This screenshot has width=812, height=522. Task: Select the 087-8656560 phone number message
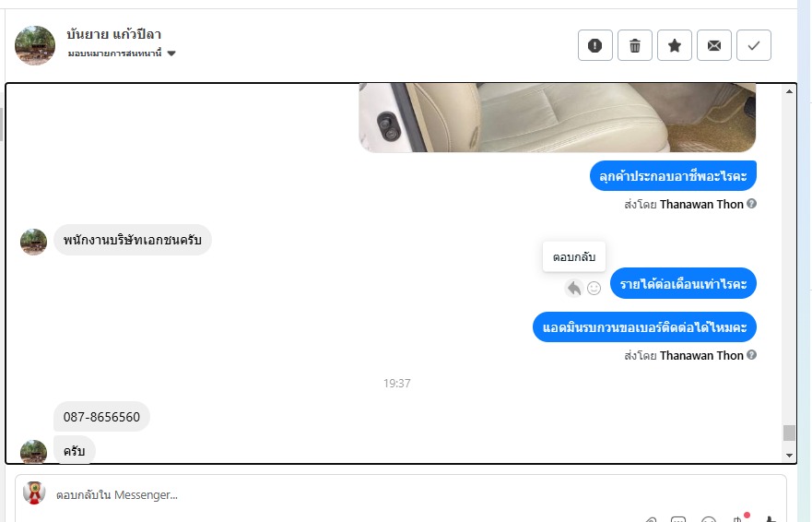pos(101,417)
